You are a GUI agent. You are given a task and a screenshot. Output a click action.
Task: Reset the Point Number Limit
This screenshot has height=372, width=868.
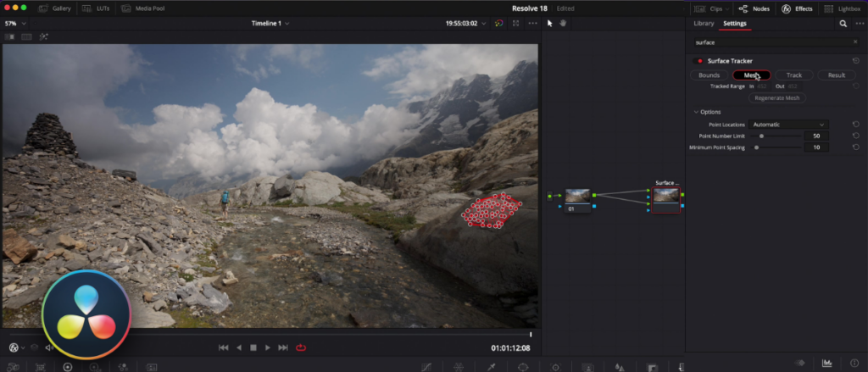coord(856,136)
